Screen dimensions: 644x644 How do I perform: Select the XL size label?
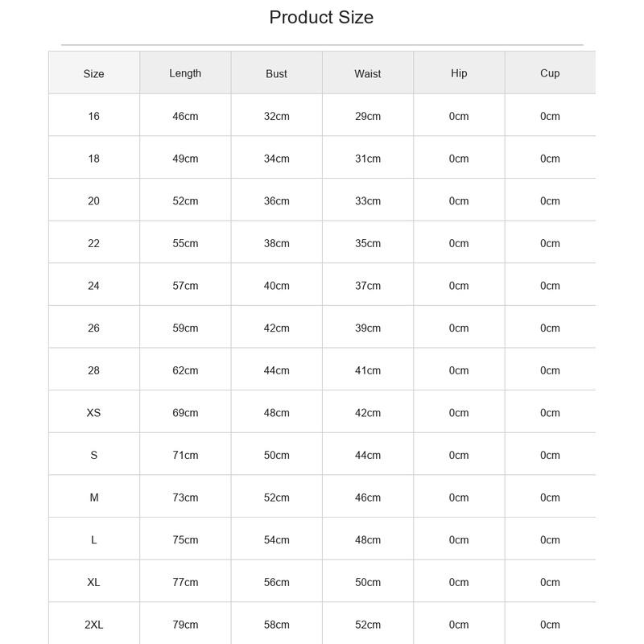93,582
